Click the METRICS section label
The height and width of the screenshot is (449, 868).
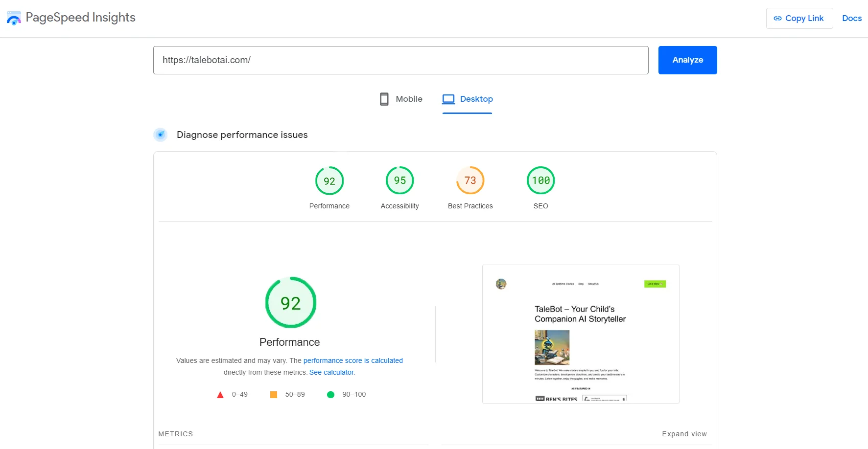click(x=176, y=434)
